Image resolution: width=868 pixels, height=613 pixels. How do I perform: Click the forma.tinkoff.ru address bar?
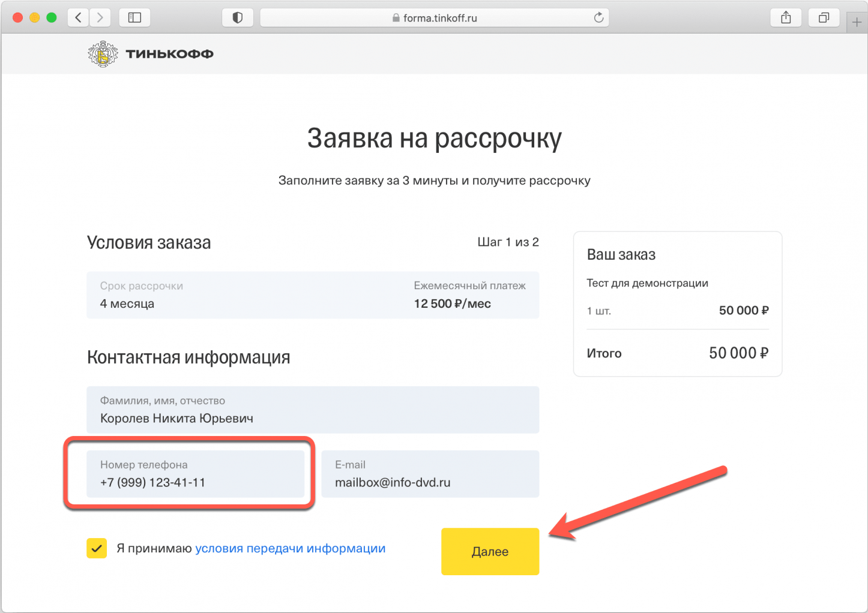(x=435, y=18)
